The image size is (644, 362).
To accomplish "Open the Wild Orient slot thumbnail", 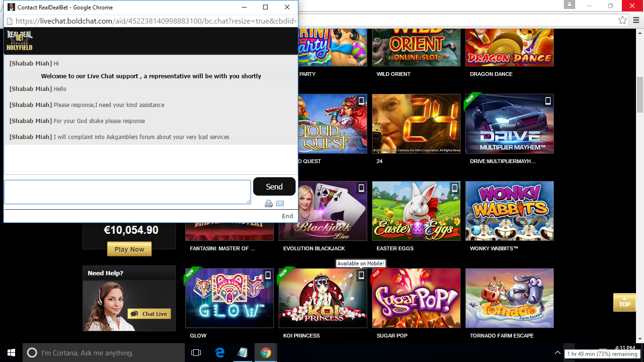I will point(416,47).
